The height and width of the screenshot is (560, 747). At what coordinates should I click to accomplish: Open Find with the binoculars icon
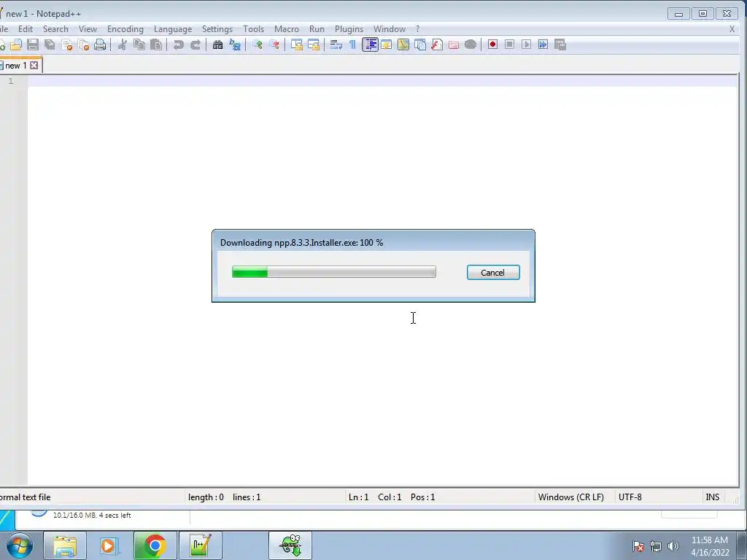point(217,44)
